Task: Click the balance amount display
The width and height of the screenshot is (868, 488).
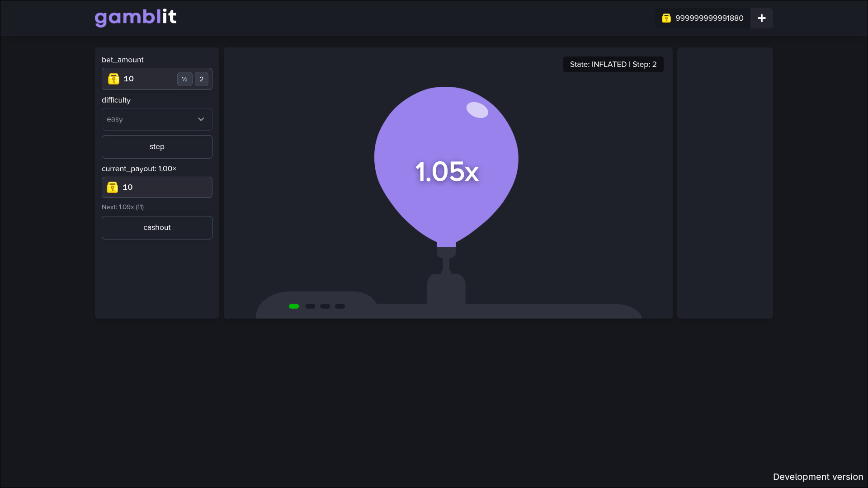Action: click(709, 18)
